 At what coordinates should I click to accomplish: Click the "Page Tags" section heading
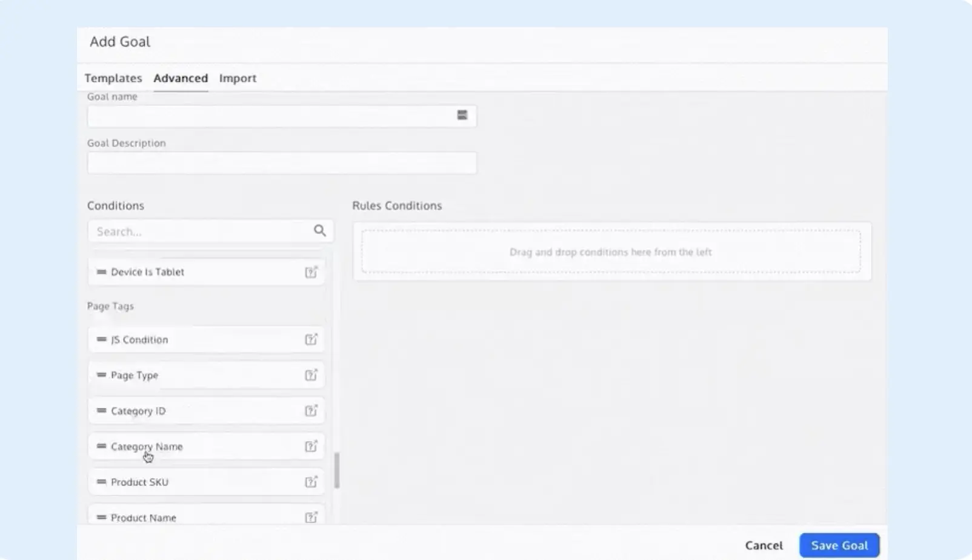pyautogui.click(x=110, y=306)
